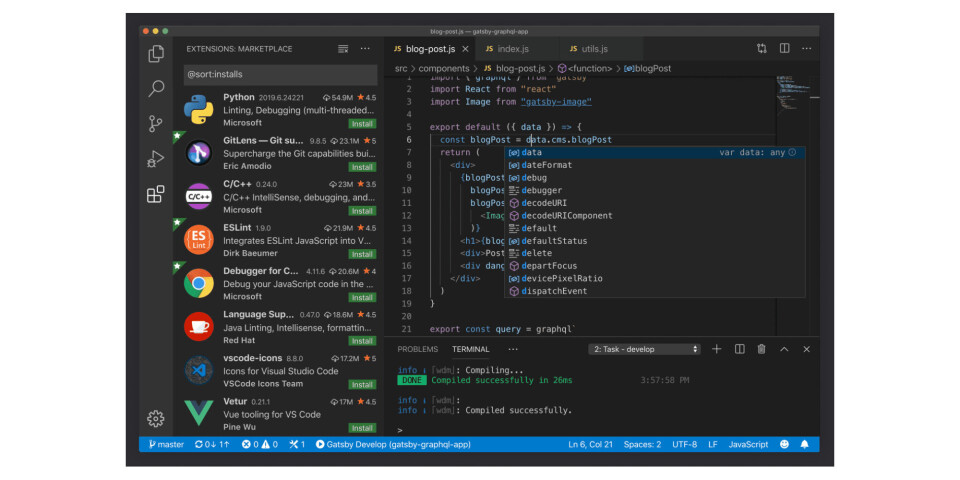Select the TERMINAL panel tab
Screen dimensions: 960x480
[471, 349]
